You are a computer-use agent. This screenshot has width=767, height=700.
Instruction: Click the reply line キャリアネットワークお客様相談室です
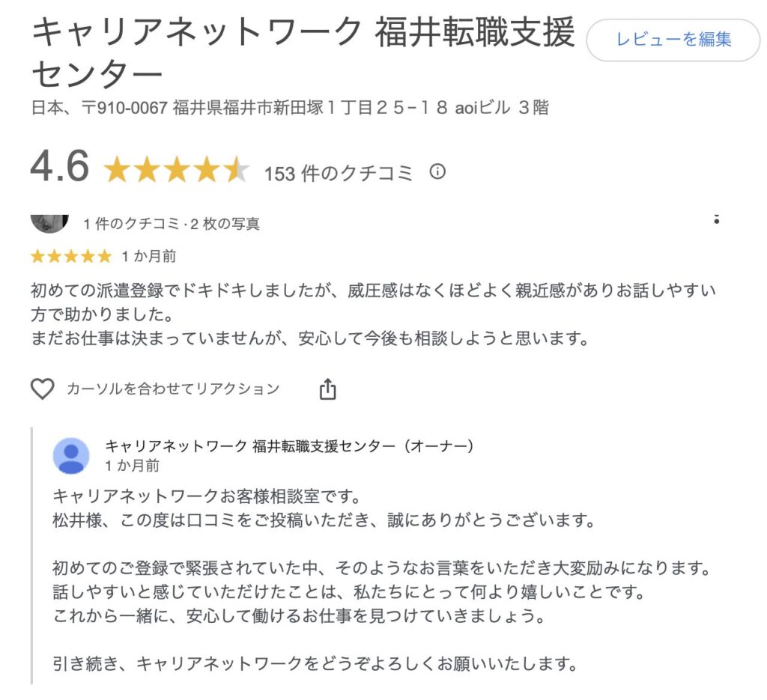pyautogui.click(x=207, y=496)
